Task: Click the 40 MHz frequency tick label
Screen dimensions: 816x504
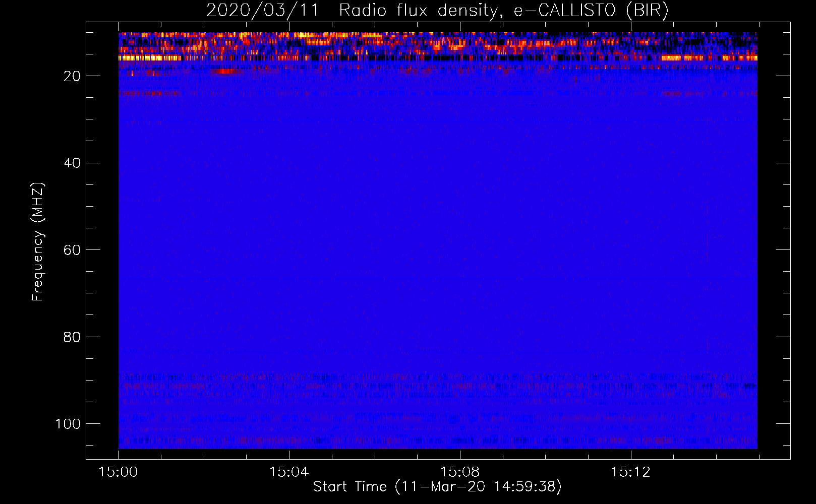Action: click(72, 163)
